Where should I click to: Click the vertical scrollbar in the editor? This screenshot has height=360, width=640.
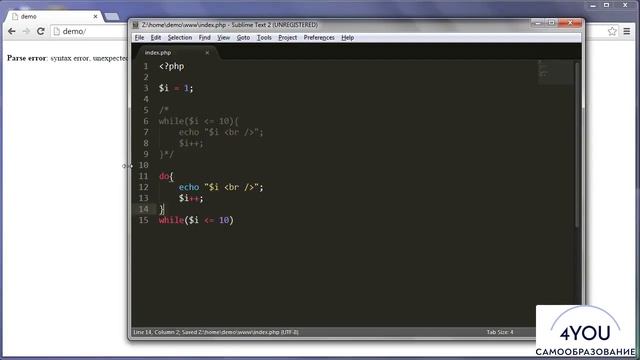[577, 145]
